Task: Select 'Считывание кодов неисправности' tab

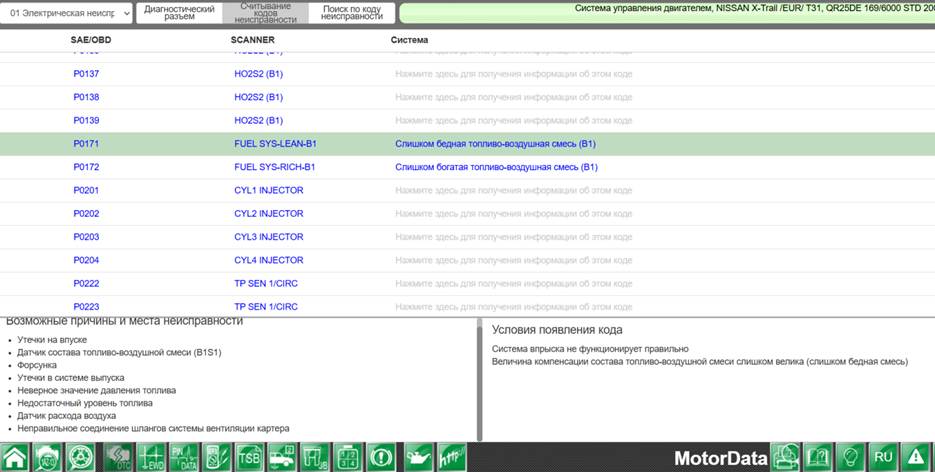Action: (x=265, y=13)
